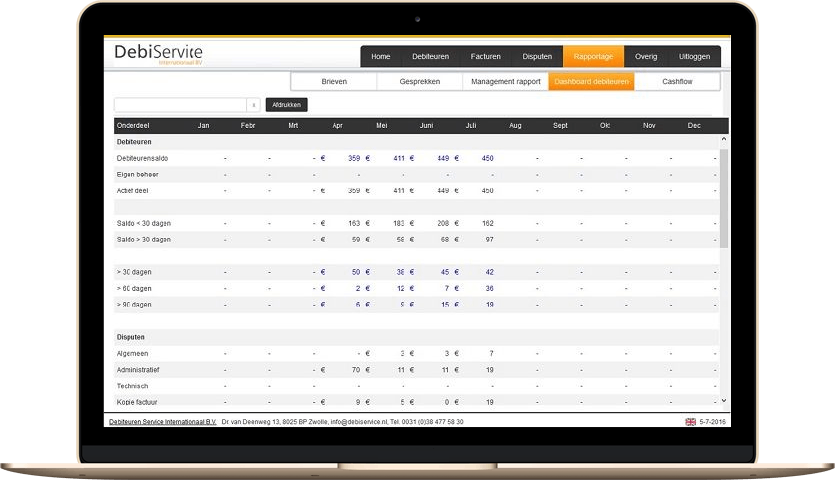Image resolution: width=835 pixels, height=480 pixels.
Task: Select the Management rapport tab
Action: pyautogui.click(x=505, y=82)
